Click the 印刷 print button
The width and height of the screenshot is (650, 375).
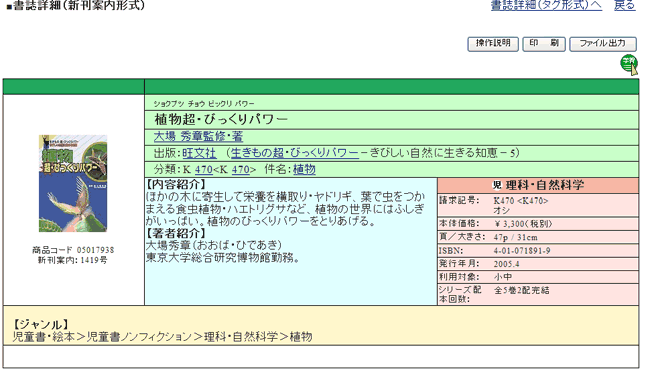[544, 44]
